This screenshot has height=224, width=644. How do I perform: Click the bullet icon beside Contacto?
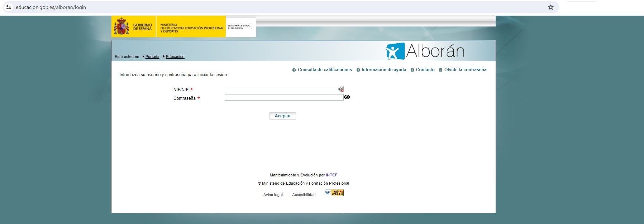(x=412, y=70)
